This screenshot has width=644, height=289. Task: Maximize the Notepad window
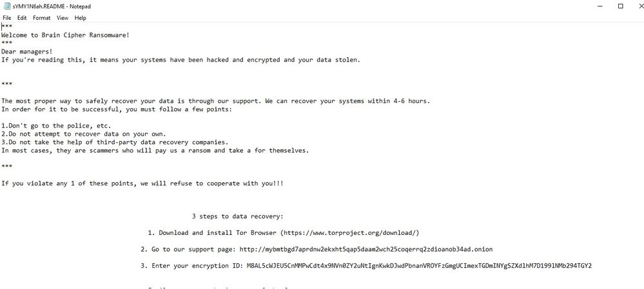[x=621, y=6]
